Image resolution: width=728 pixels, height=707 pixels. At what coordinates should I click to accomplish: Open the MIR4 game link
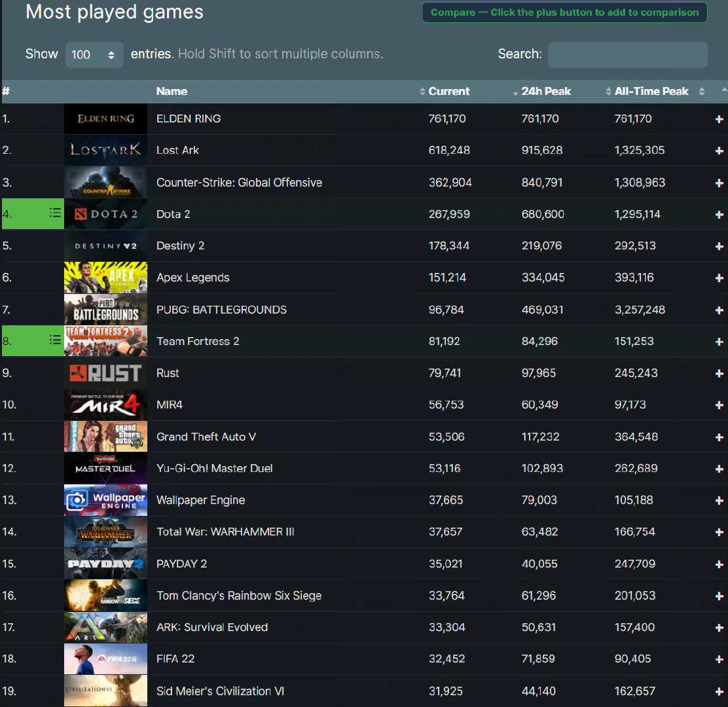click(x=170, y=405)
